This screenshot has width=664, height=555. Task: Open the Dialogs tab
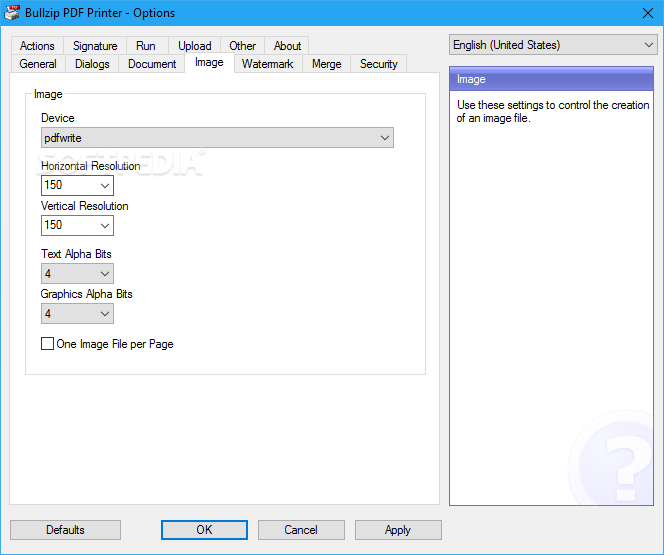click(x=92, y=64)
